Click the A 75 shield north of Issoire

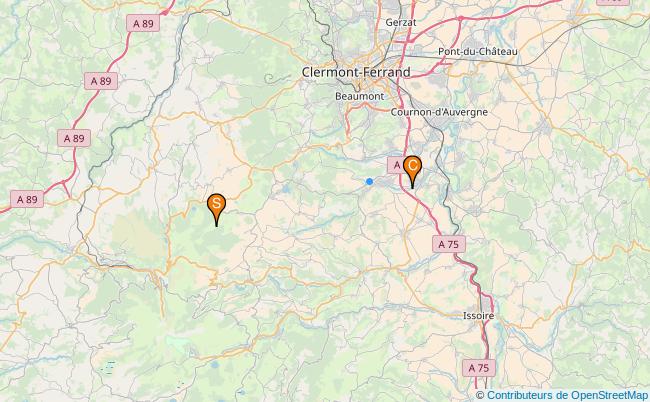coord(449,245)
